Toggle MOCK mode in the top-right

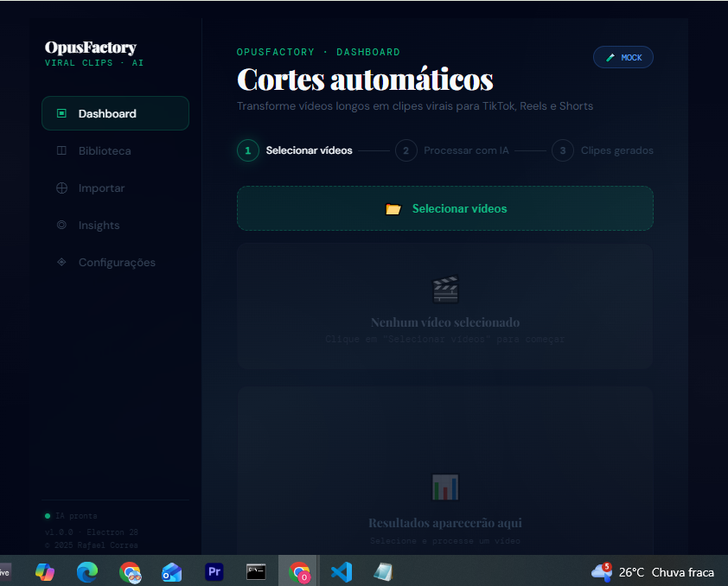coord(623,56)
